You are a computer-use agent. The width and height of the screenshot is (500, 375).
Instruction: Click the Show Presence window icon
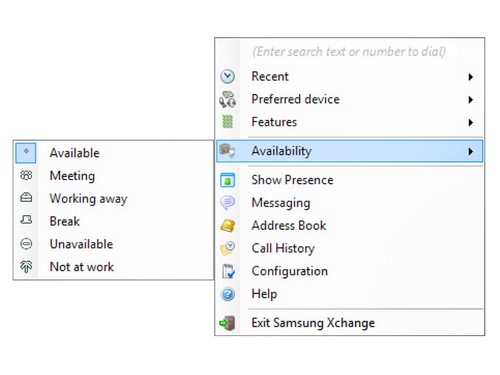click(228, 180)
